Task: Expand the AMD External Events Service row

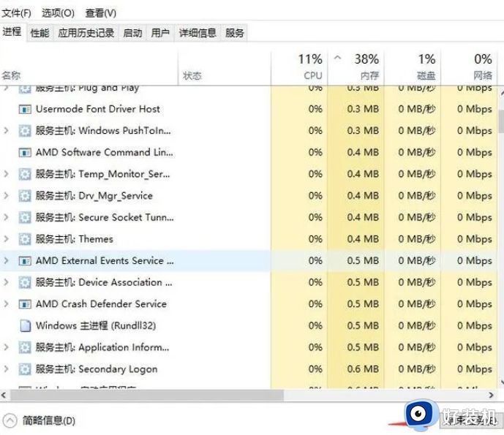Action: pos(7,261)
